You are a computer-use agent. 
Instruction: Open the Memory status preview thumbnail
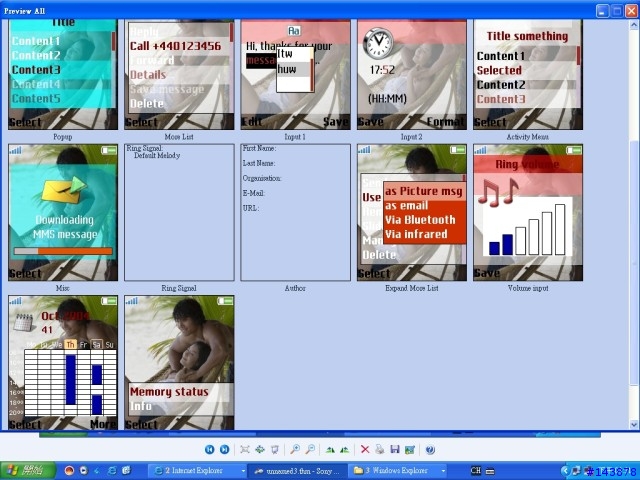[179, 362]
